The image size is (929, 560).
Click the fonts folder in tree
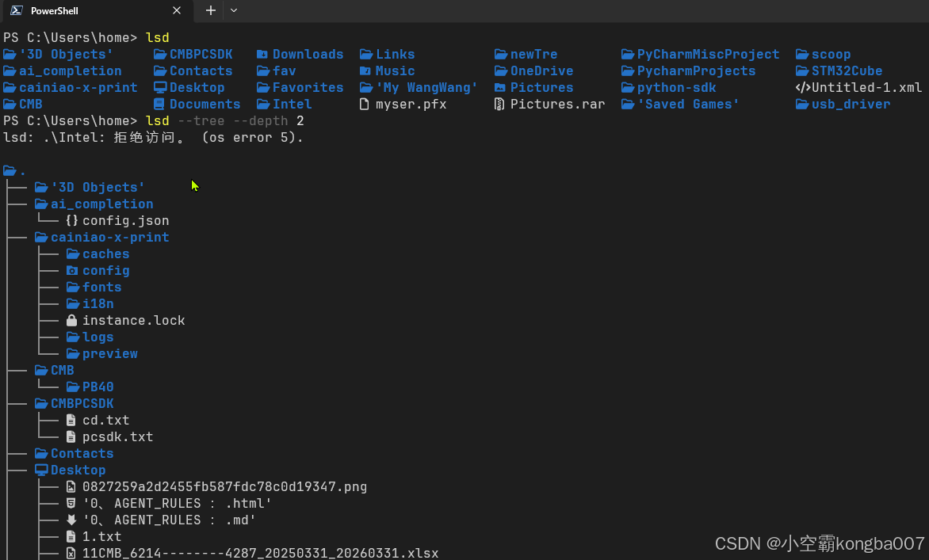coord(102,287)
